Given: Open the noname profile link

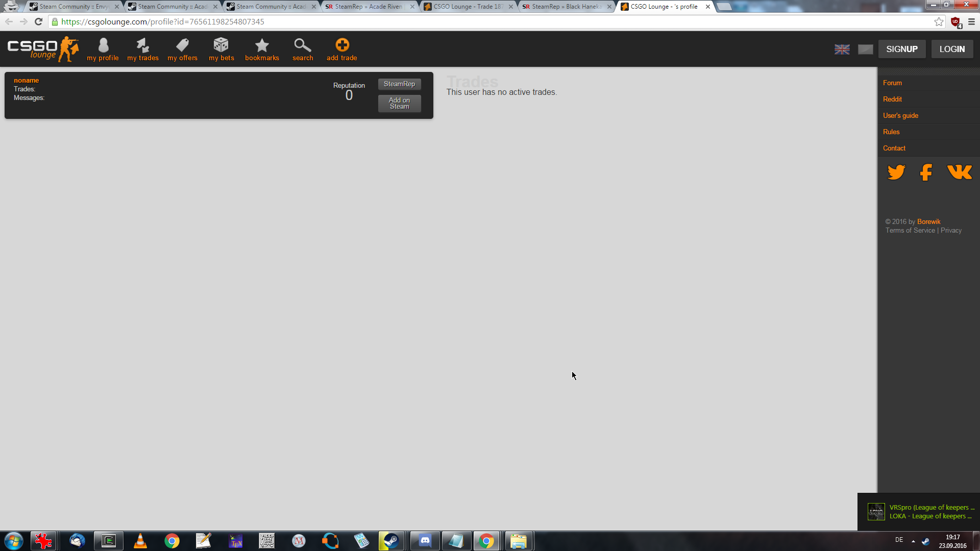Looking at the screenshot, I should tap(26, 80).
